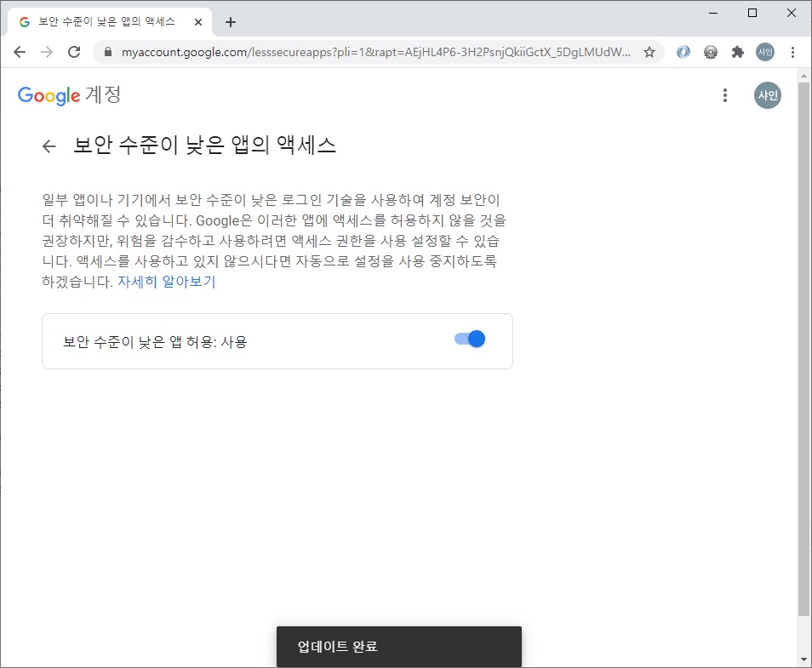The height and width of the screenshot is (668, 812).
Task: Click the 보안 수준이 낮은 앱 허용: 사용 label
Action: point(155,342)
